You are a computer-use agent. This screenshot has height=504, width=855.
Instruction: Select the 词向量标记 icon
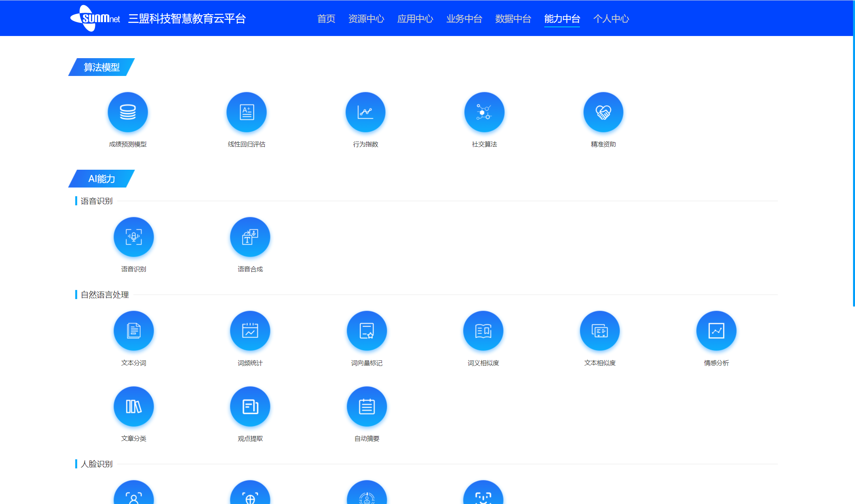coord(367,331)
